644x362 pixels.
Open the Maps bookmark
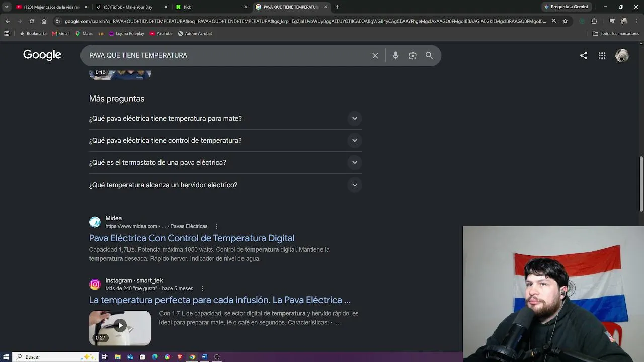tap(84, 34)
